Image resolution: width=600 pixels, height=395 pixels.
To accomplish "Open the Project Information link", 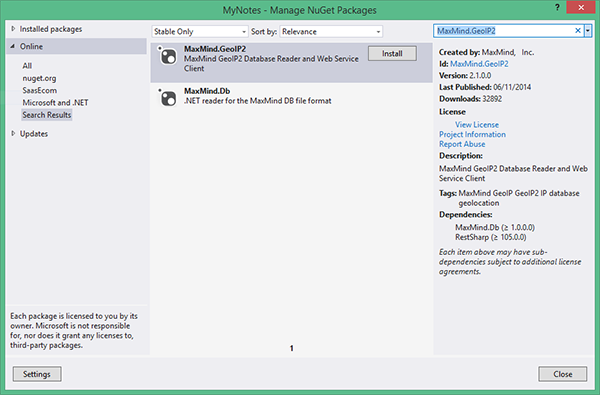I will tap(472, 134).
